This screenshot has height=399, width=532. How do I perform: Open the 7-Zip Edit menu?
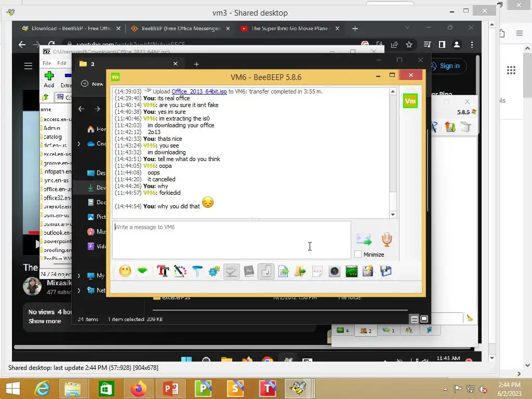pyautogui.click(x=62, y=63)
